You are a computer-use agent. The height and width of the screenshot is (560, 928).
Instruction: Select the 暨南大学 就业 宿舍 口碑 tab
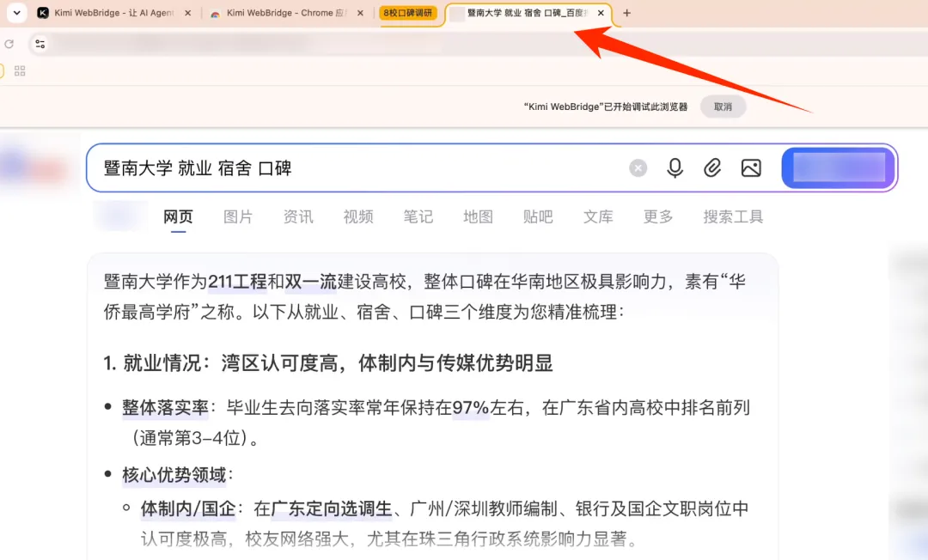(x=527, y=12)
